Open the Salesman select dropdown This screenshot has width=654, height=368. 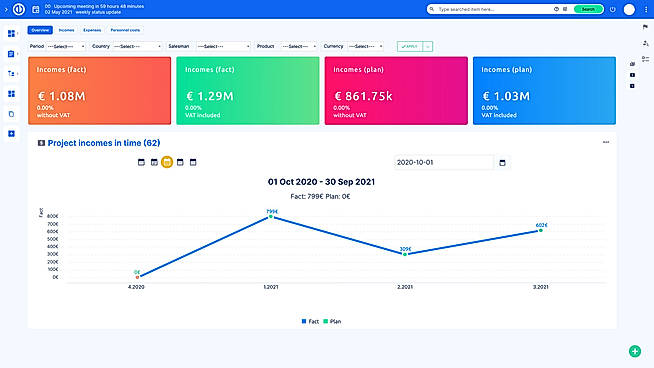click(223, 46)
